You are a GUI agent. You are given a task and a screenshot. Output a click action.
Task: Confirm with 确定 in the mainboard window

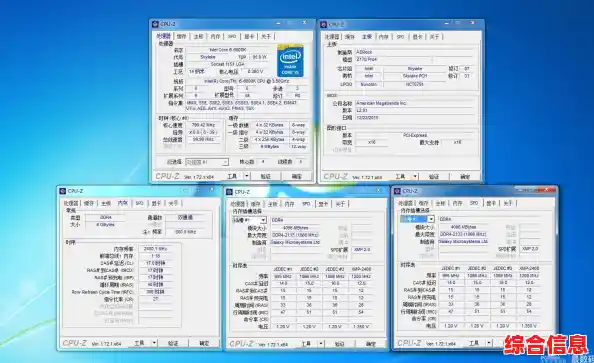pos(465,177)
